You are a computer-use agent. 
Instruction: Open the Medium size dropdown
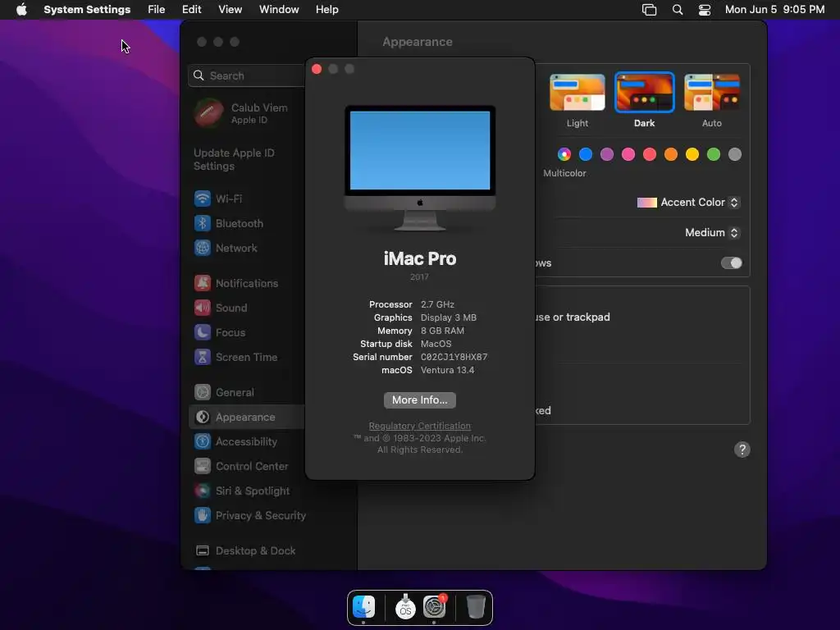712,232
